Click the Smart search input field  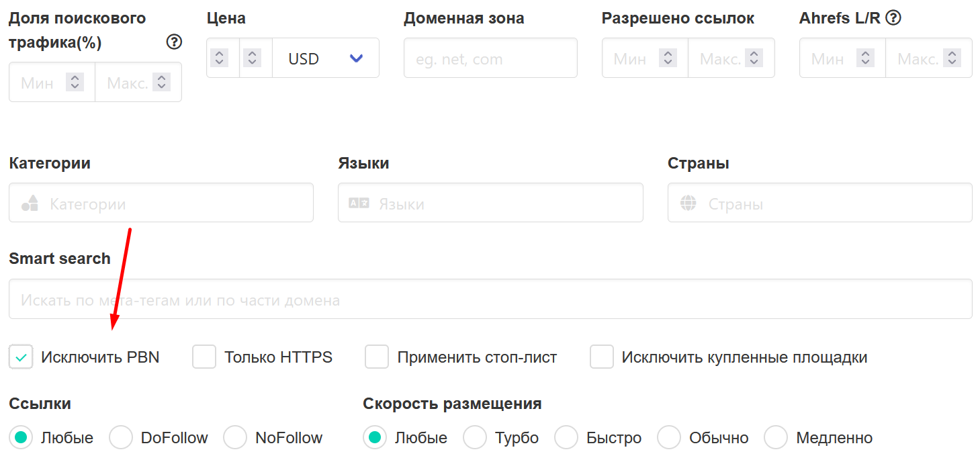tap(490, 300)
